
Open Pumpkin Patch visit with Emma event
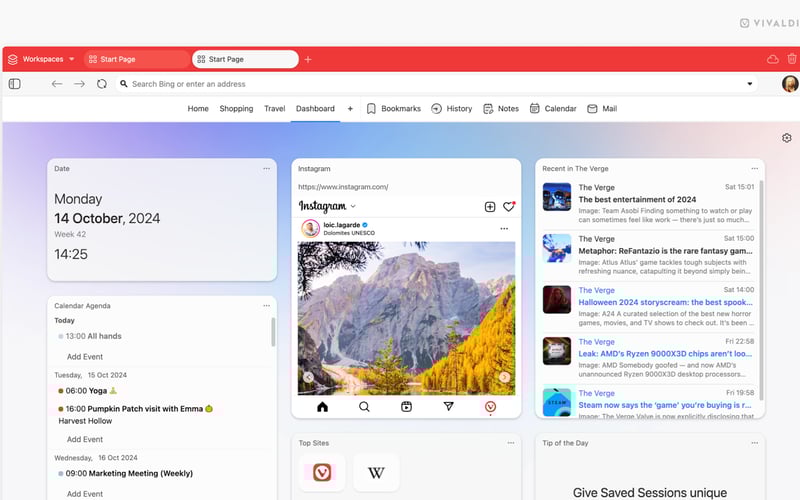point(136,409)
